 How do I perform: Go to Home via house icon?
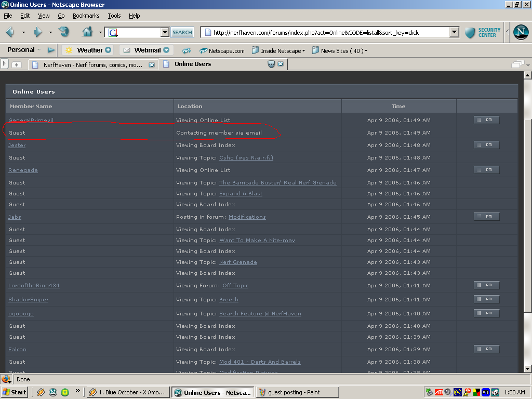click(x=87, y=32)
